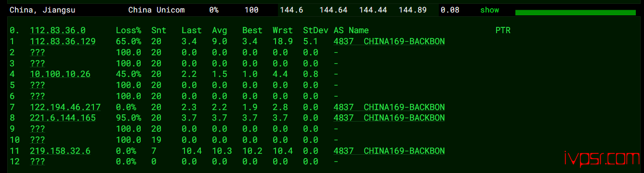Click the 144.64 average latency value

click(333, 10)
